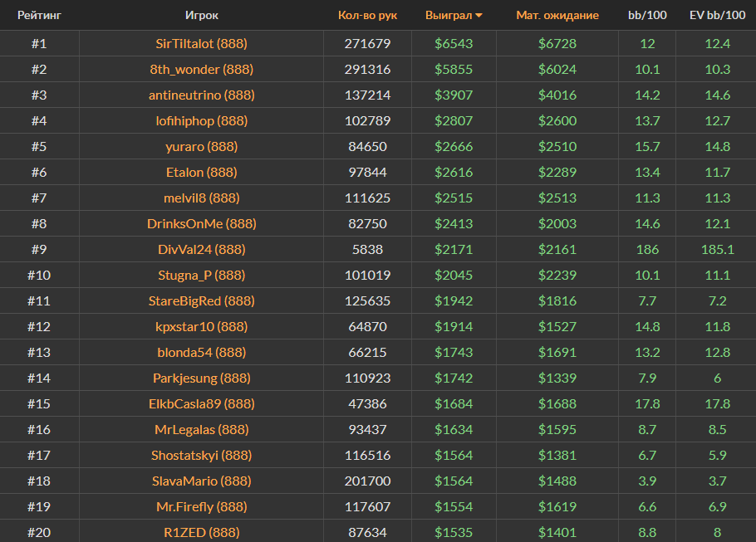
Task: Open lofihiphop (888) player page
Action: click(201, 120)
